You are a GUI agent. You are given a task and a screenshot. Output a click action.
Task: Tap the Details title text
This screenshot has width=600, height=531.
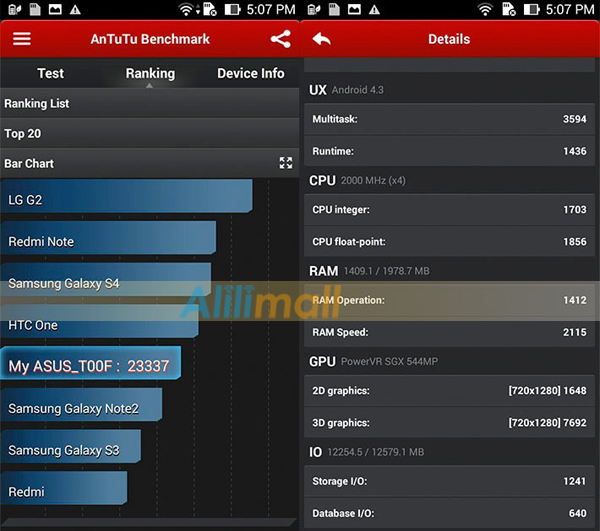pos(449,39)
